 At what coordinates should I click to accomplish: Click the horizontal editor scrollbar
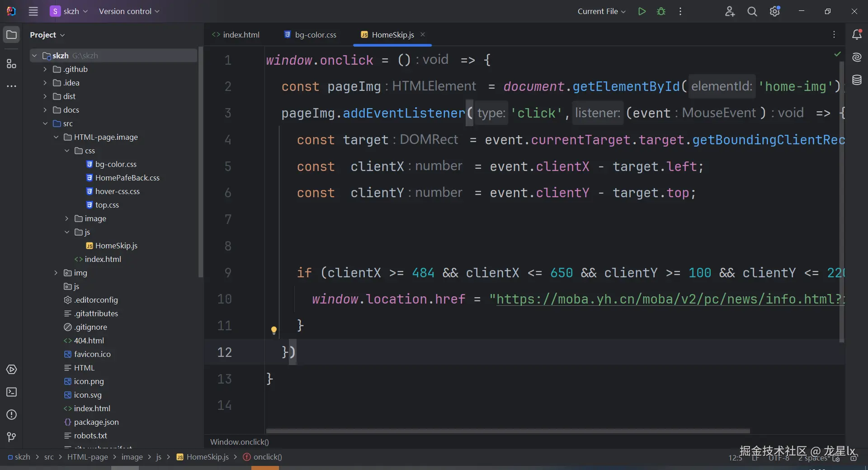tap(507, 431)
